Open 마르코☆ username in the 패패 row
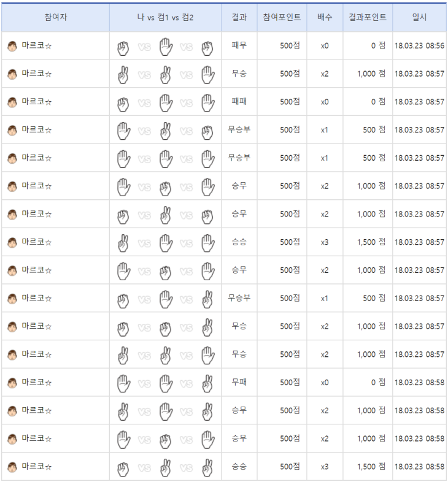 [36, 102]
